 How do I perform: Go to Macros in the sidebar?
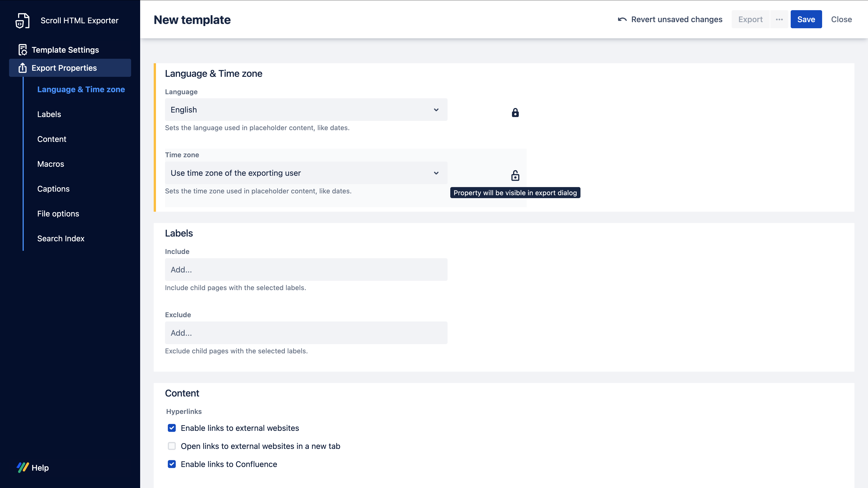click(x=51, y=164)
